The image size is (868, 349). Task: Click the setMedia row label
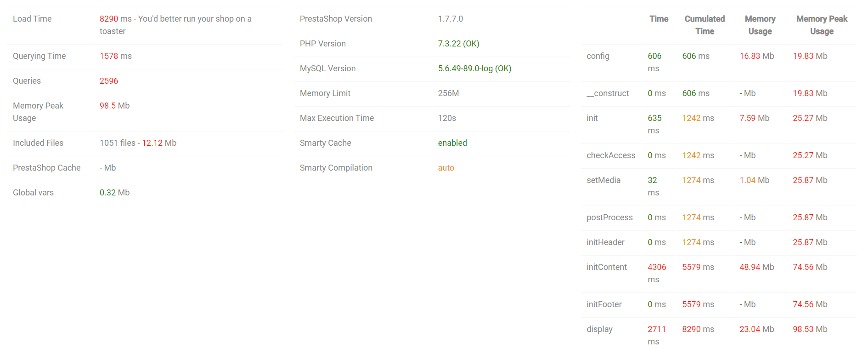pos(603,180)
